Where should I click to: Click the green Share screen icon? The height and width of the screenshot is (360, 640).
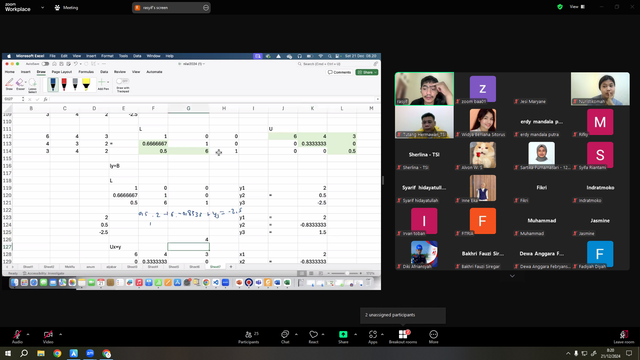pyautogui.click(x=343, y=334)
